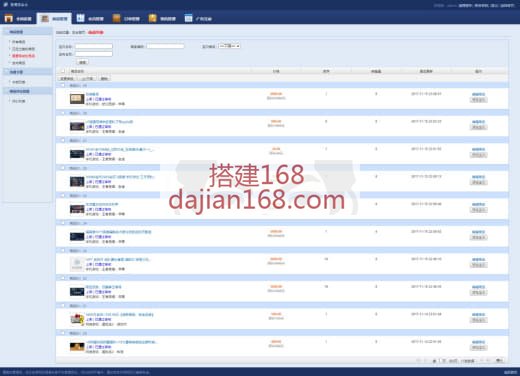The height and width of the screenshot is (376, 520).
Task: Select the red highlighted sidebar menu item
Action: tap(23, 56)
